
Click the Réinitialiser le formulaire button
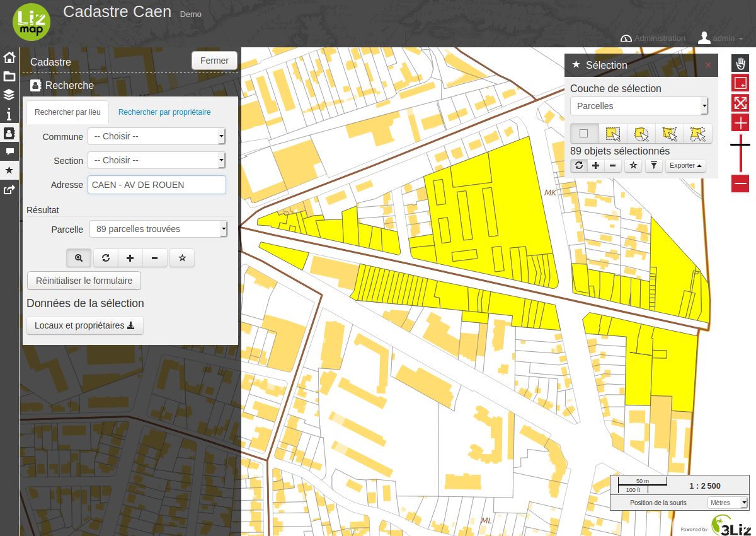point(84,281)
